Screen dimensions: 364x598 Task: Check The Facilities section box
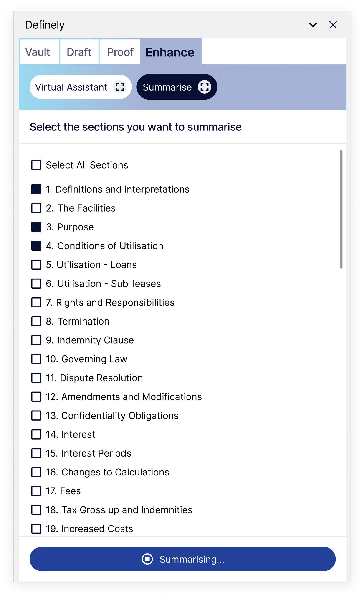[x=36, y=208]
